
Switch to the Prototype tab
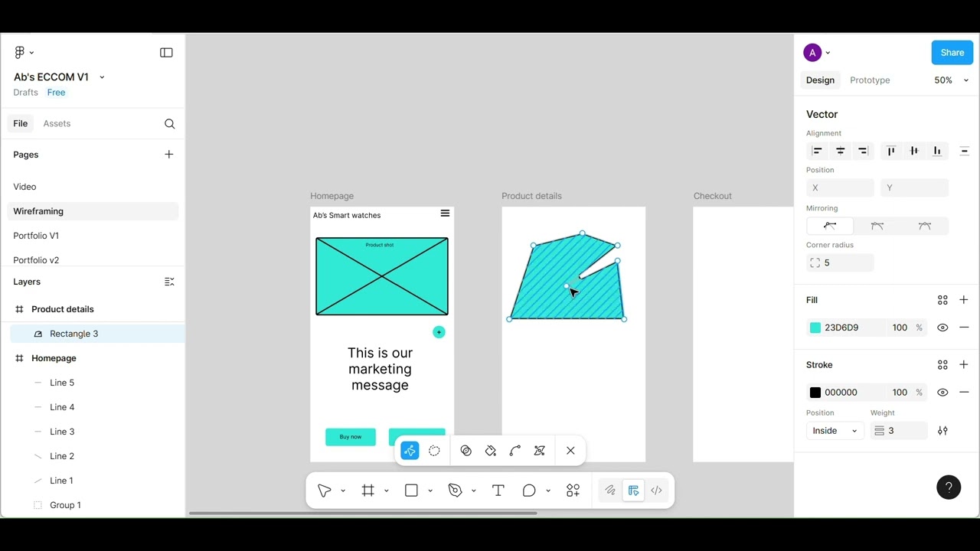click(x=870, y=80)
